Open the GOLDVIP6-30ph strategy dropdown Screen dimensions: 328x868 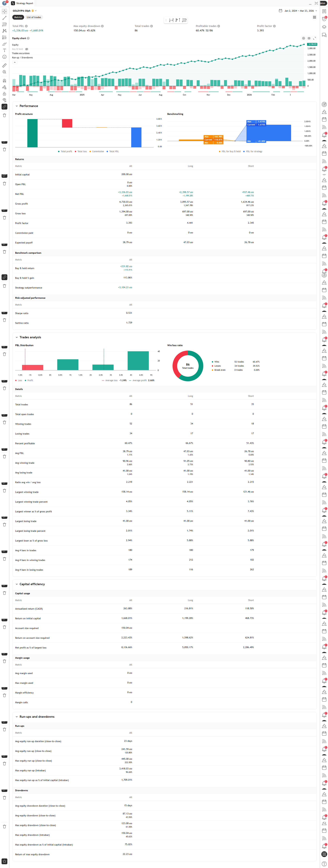click(25, 11)
